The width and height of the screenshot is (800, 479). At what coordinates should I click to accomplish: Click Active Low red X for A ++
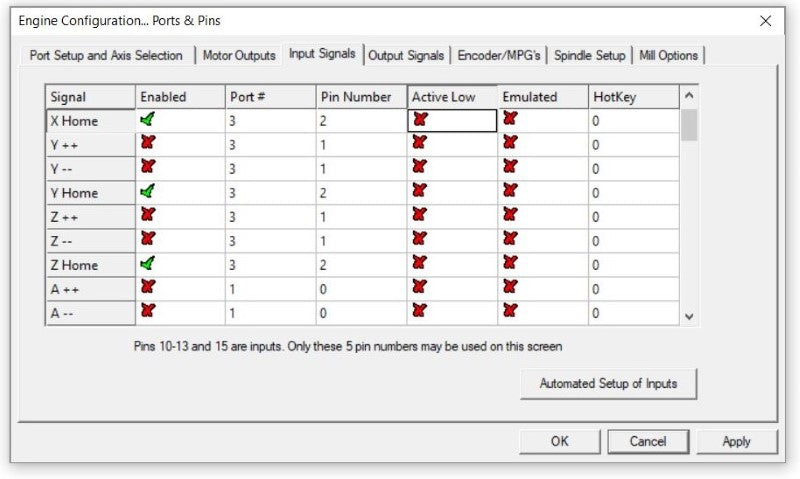tap(419, 288)
